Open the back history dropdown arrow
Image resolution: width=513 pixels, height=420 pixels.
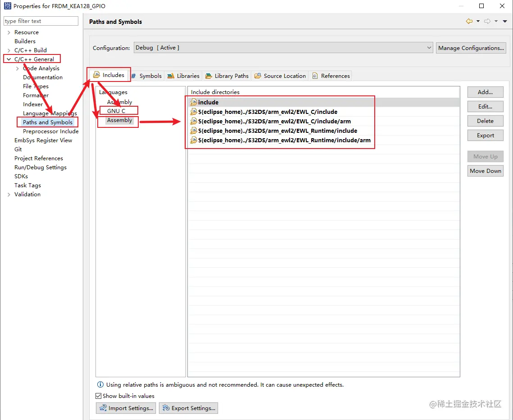pyautogui.click(x=478, y=21)
